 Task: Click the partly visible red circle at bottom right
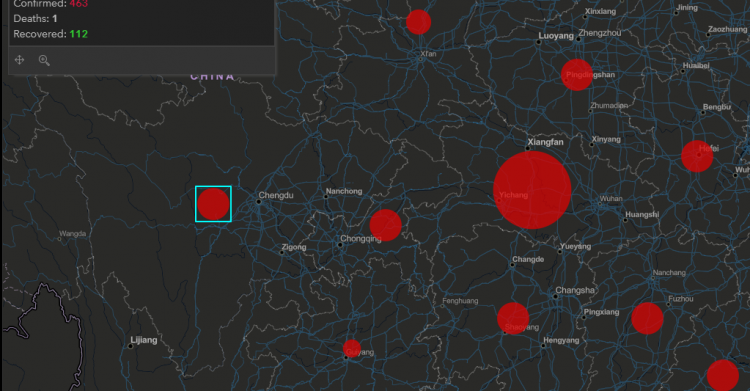723,376
